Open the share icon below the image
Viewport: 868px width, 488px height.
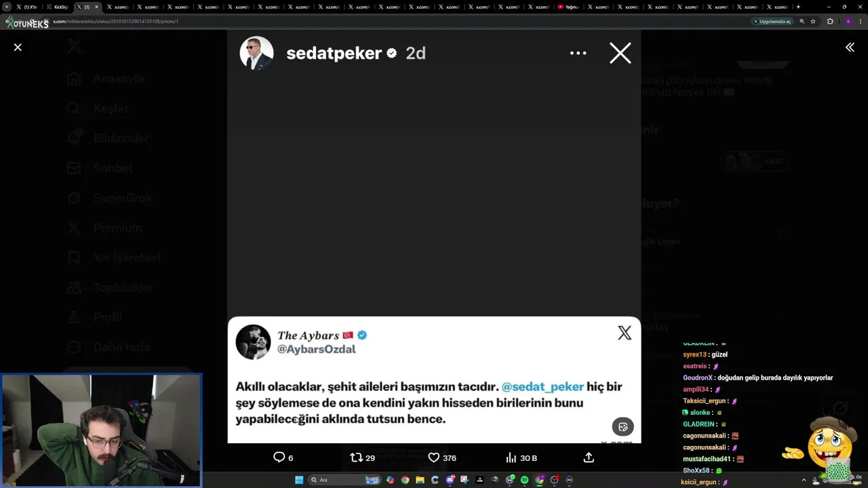[x=589, y=457]
